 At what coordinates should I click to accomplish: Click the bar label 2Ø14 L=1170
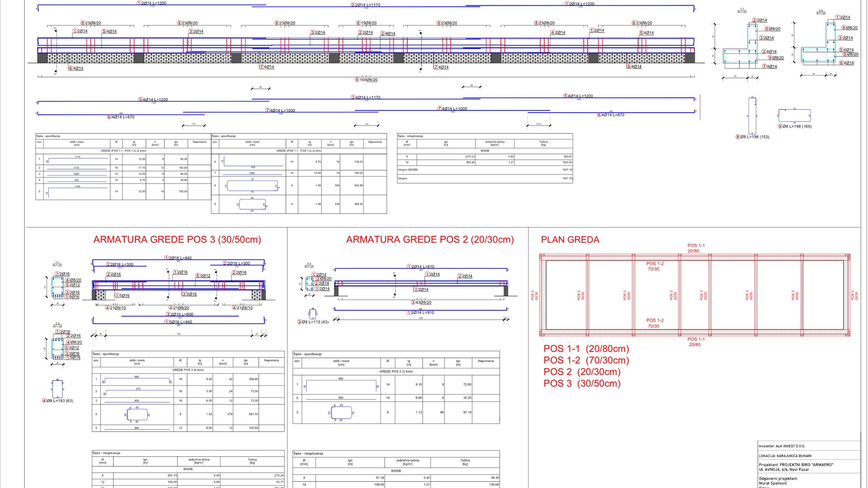pos(365,5)
